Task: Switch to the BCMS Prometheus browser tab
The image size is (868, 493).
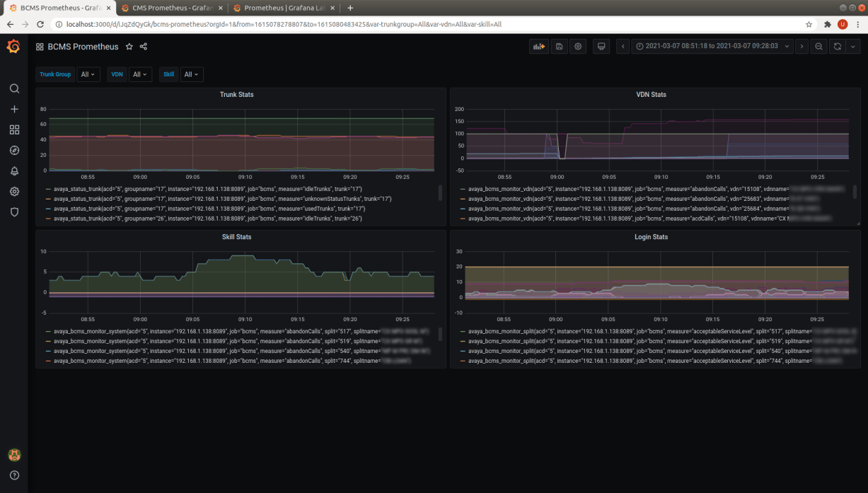Action: 60,8
